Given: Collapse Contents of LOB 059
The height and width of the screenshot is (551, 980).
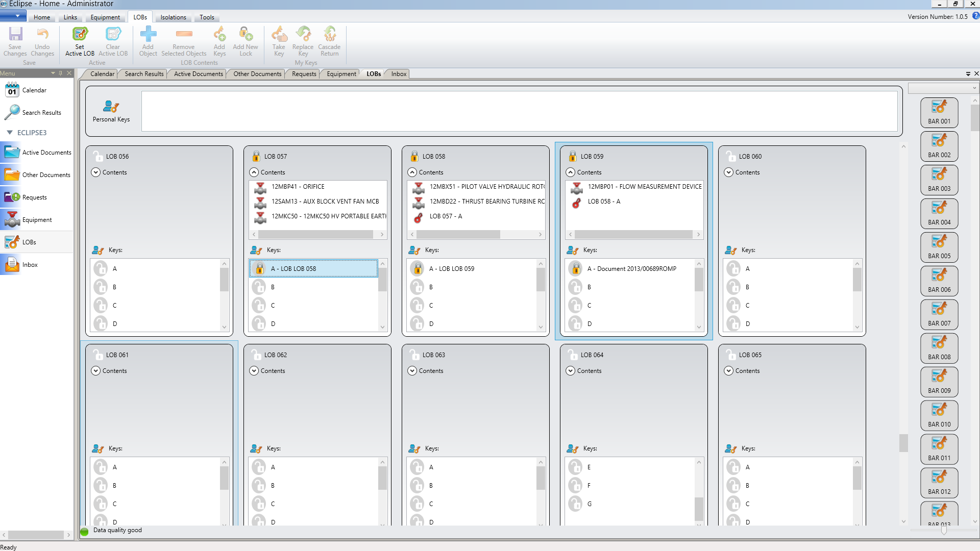Looking at the screenshot, I should point(571,172).
